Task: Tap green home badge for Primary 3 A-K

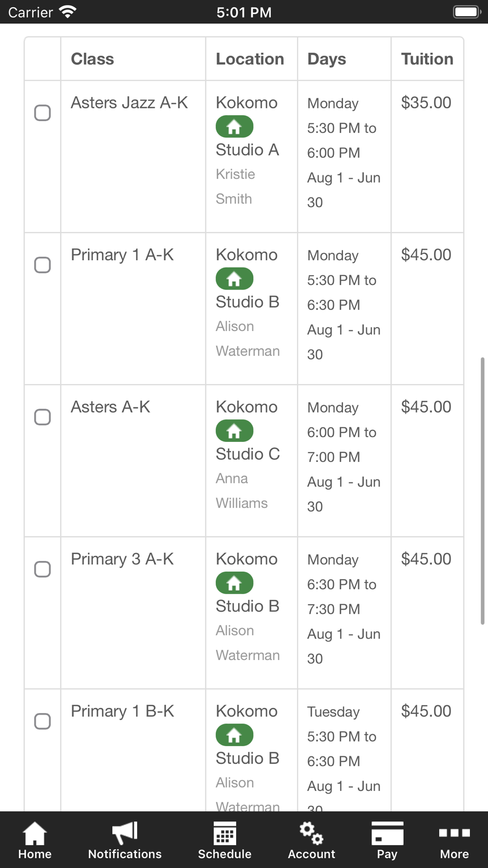Action: tap(234, 583)
